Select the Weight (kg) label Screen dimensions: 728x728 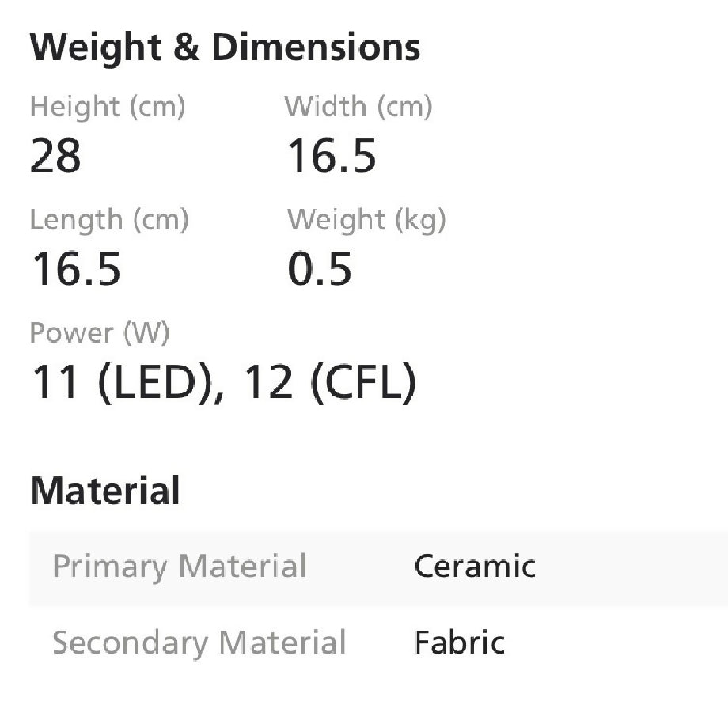point(366,220)
